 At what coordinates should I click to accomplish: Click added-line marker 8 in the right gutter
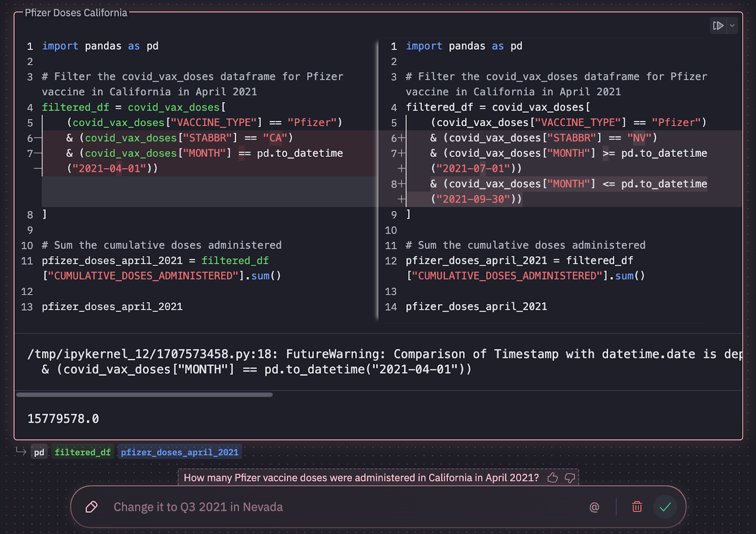pos(398,184)
